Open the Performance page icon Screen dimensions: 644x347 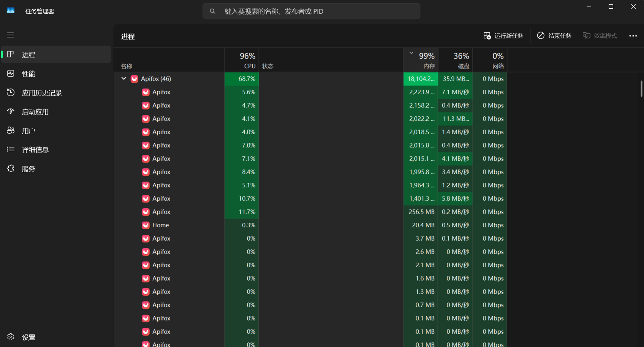pyautogui.click(x=11, y=74)
